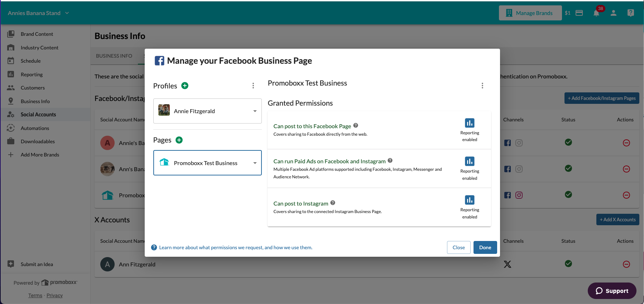Click Add Facebook/Instagram Pages button
This screenshot has height=304, width=644.
[x=602, y=98]
